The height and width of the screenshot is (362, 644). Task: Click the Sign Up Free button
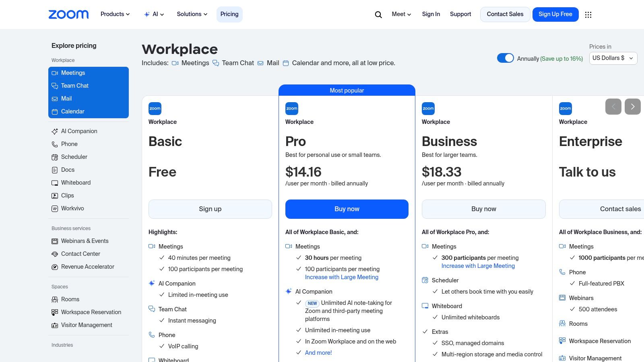click(555, 14)
